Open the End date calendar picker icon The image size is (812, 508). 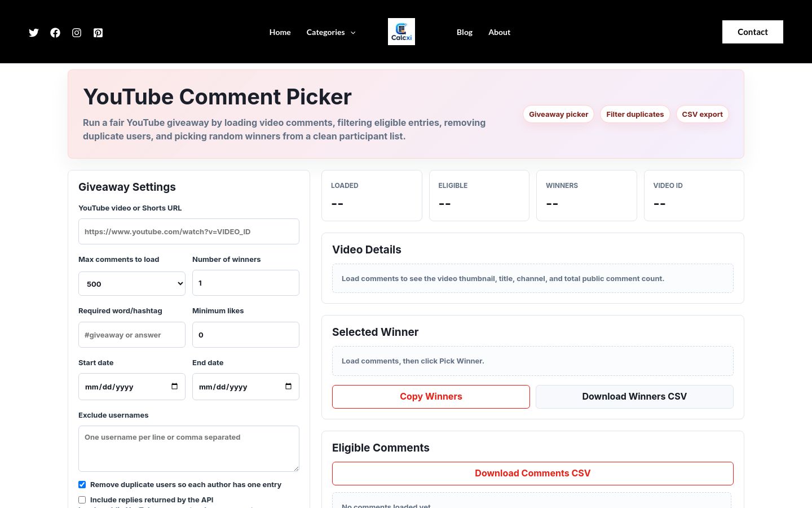click(x=288, y=387)
